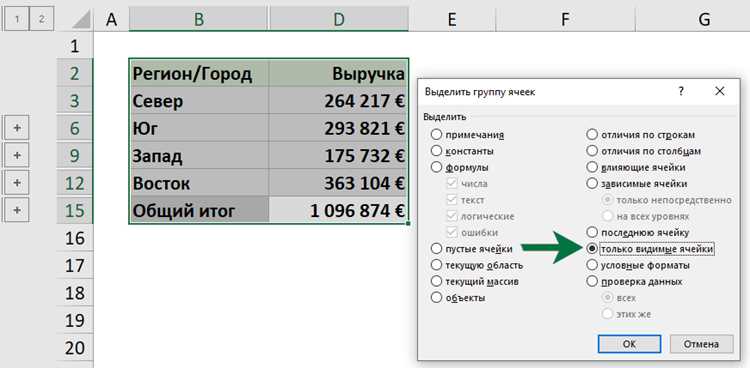The height and width of the screenshot is (368, 750).
Task: Click the value 363 104 €
Action: coord(339,183)
